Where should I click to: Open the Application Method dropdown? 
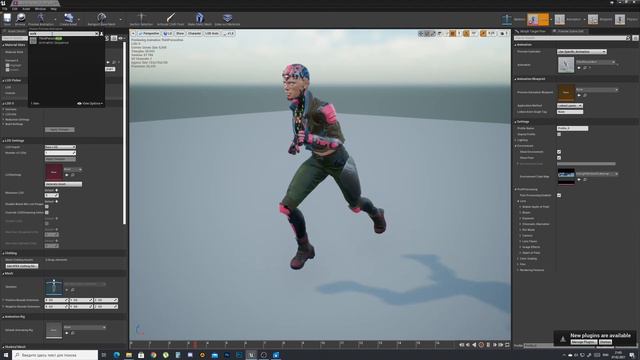(x=570, y=105)
